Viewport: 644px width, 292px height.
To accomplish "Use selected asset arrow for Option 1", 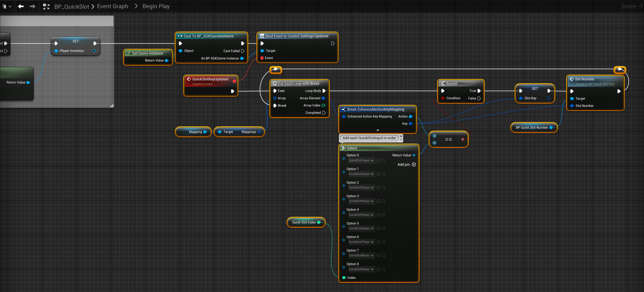I will pyautogui.click(x=379, y=174).
